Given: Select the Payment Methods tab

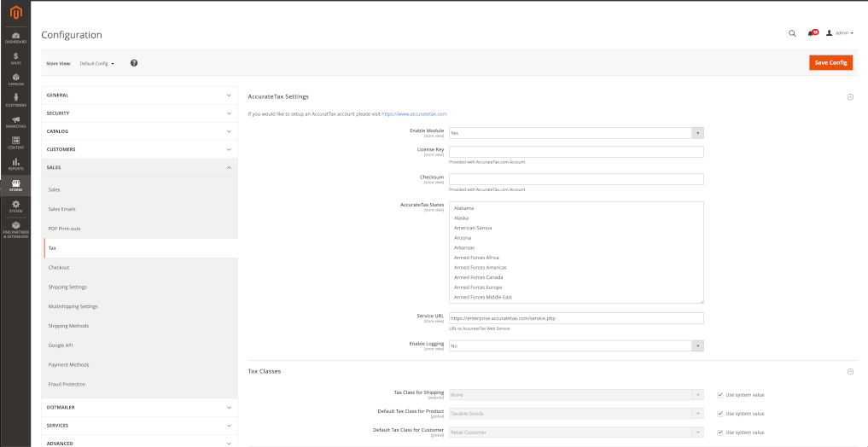Looking at the screenshot, I should point(68,365).
